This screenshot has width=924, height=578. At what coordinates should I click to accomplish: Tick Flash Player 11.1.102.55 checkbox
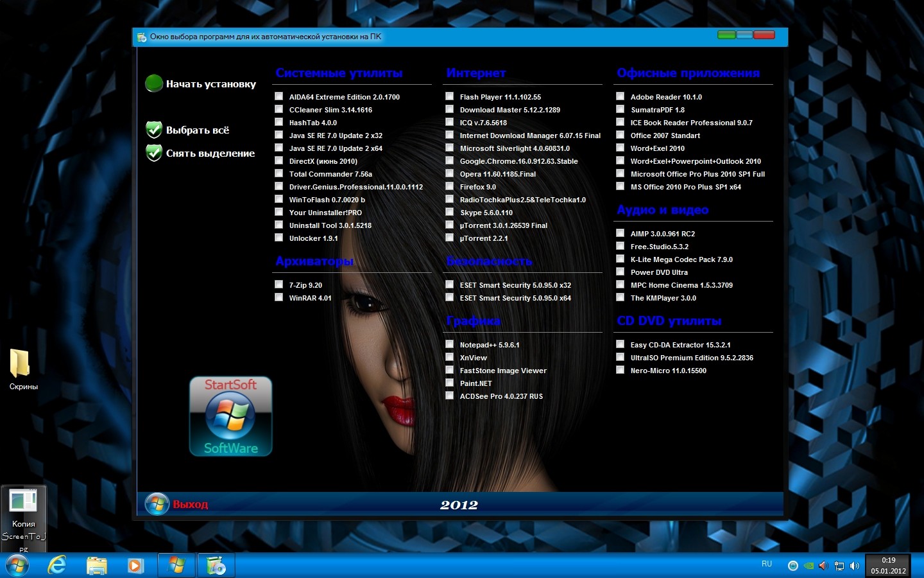(x=450, y=96)
